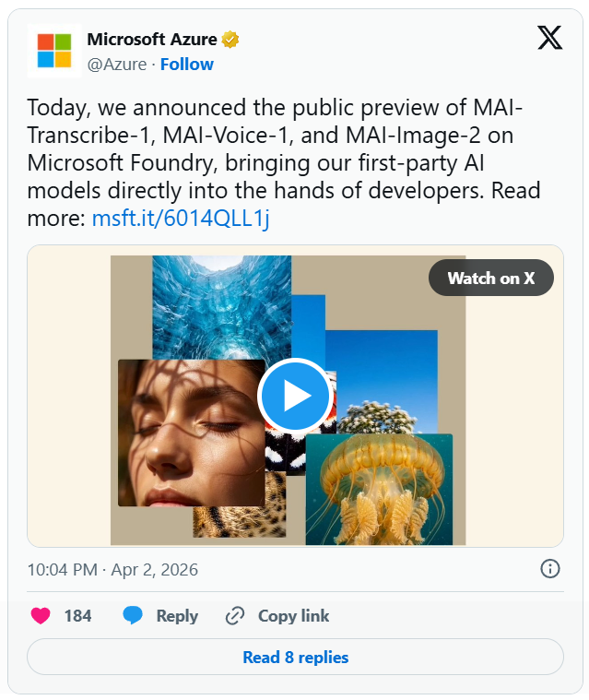The height and width of the screenshot is (700, 589).
Task: Click the Copy link text
Action: coord(293,616)
